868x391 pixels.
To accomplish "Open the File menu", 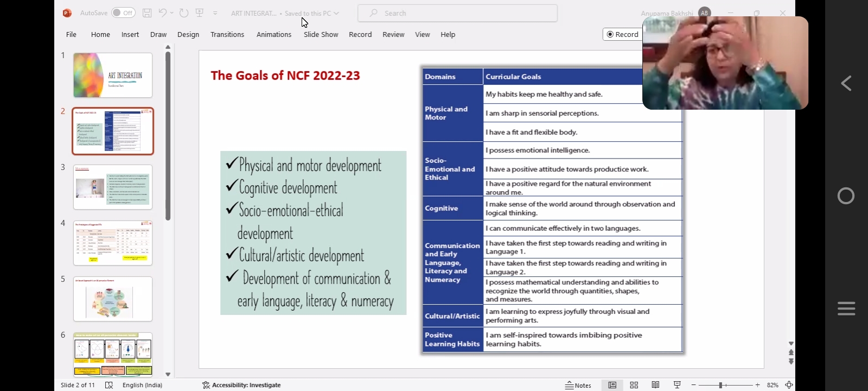I will (x=71, y=34).
